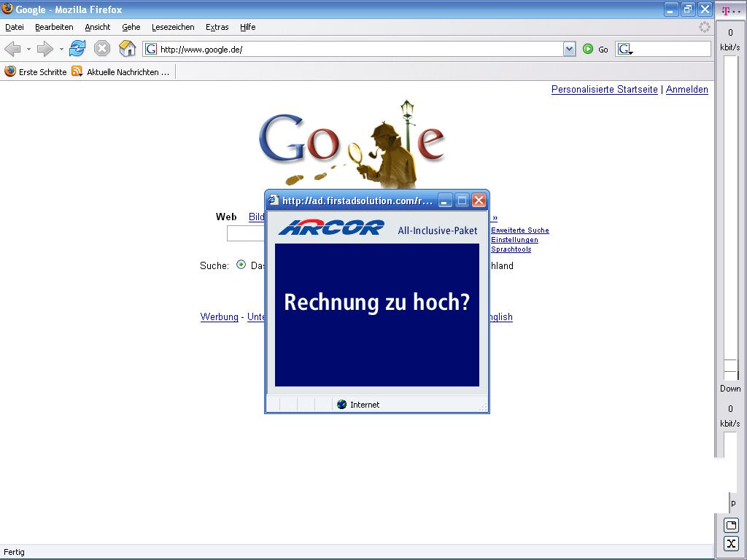Open the Back history dropdown arrow

coord(28,49)
